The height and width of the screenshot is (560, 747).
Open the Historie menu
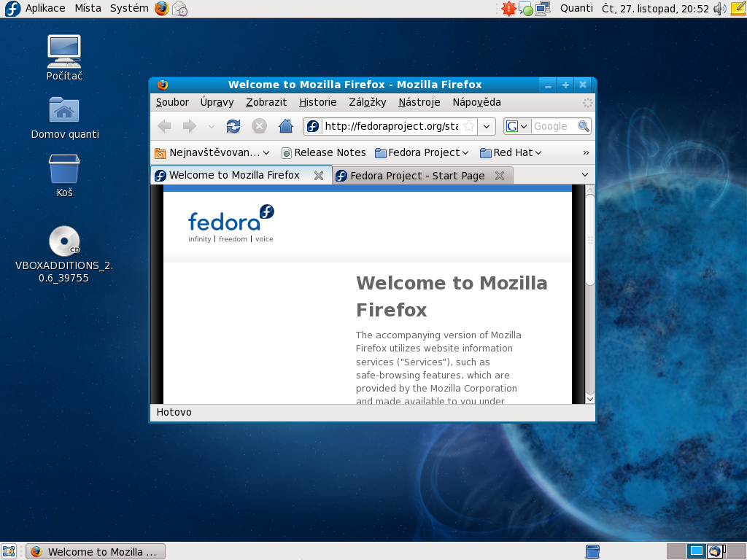[x=318, y=102]
